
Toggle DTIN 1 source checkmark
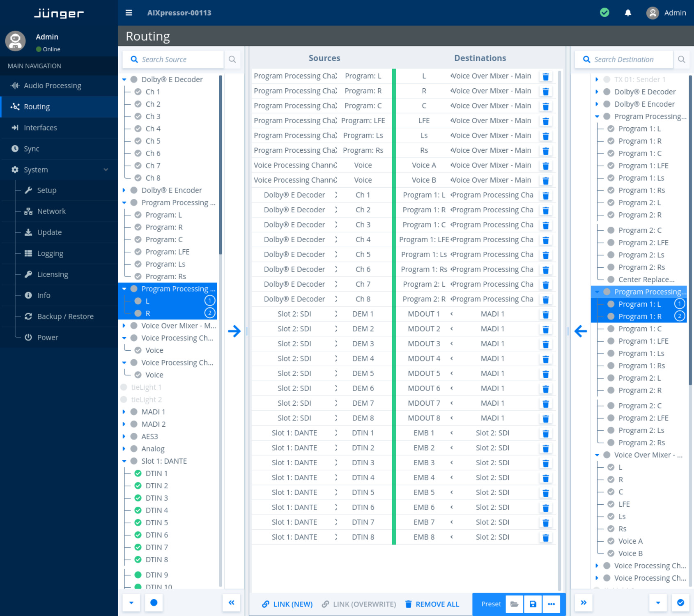(x=138, y=473)
